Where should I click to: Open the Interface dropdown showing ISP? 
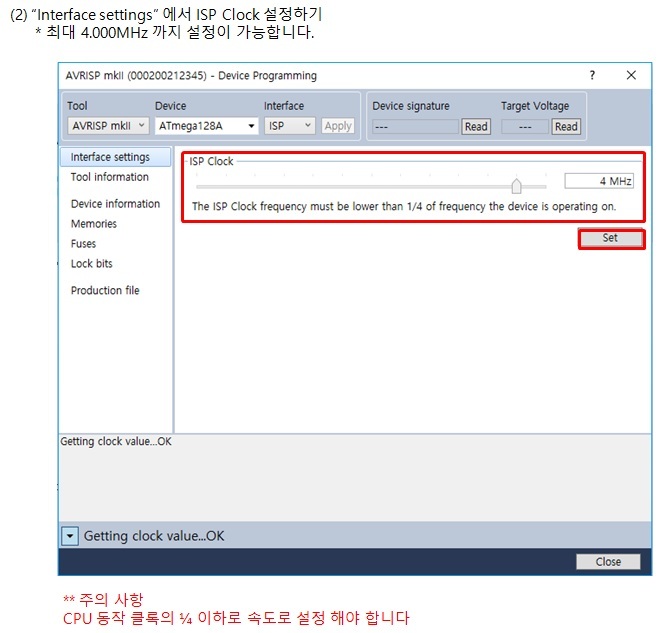(x=290, y=126)
